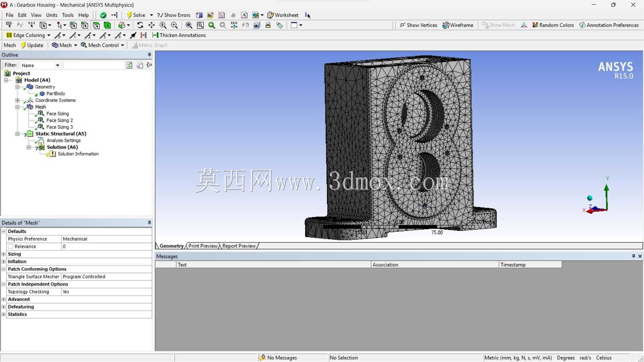Toggle the mesh connection edges icon
Image resolution: width=644 pixels, height=362 pixels.
(144, 35)
